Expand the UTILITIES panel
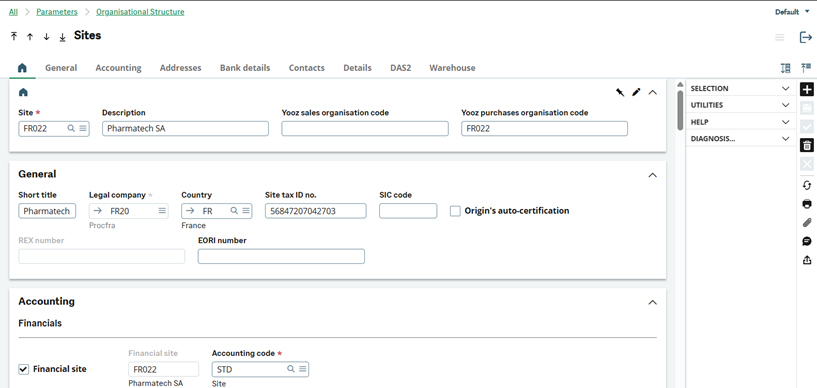Screen dimensions: 817x388 [x=740, y=105]
